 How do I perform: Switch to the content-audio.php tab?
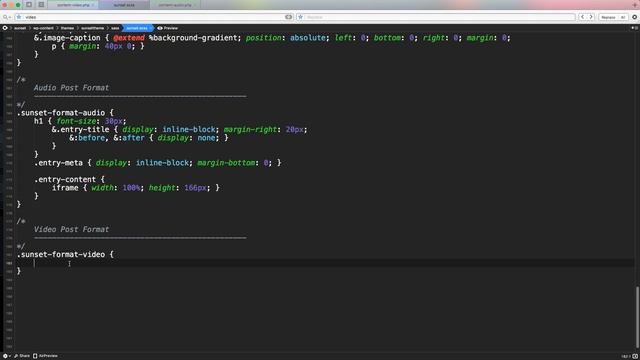click(175, 5)
